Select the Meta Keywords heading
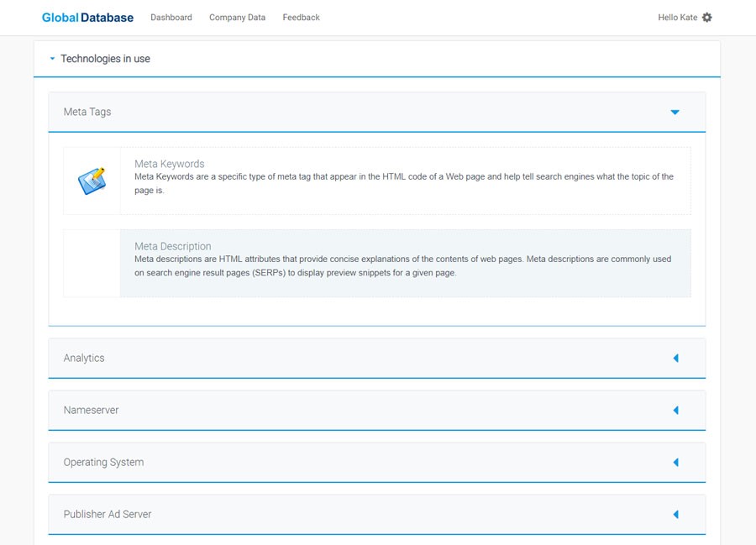The image size is (756, 545). coord(169,164)
